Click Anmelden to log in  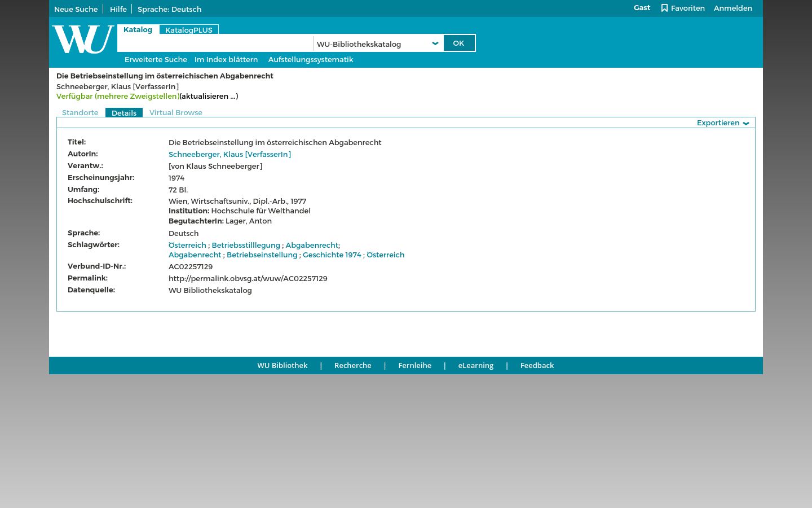pos(733,8)
